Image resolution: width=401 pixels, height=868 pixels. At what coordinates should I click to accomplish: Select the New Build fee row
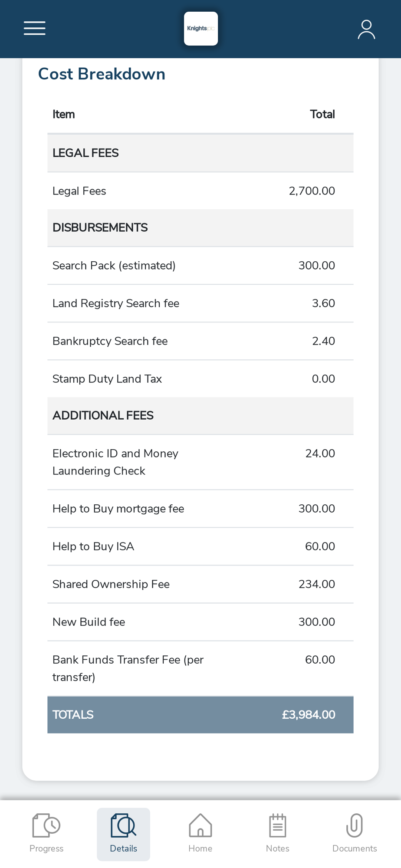(x=200, y=622)
